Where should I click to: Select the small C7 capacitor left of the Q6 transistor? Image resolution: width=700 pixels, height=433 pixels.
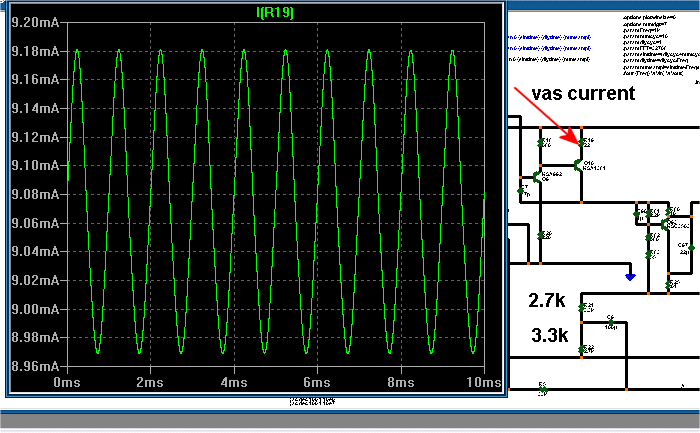click(x=521, y=191)
